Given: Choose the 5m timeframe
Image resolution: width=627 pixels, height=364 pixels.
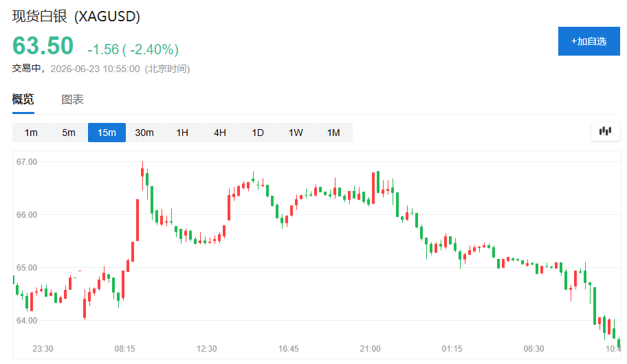Looking at the screenshot, I should [x=69, y=133].
